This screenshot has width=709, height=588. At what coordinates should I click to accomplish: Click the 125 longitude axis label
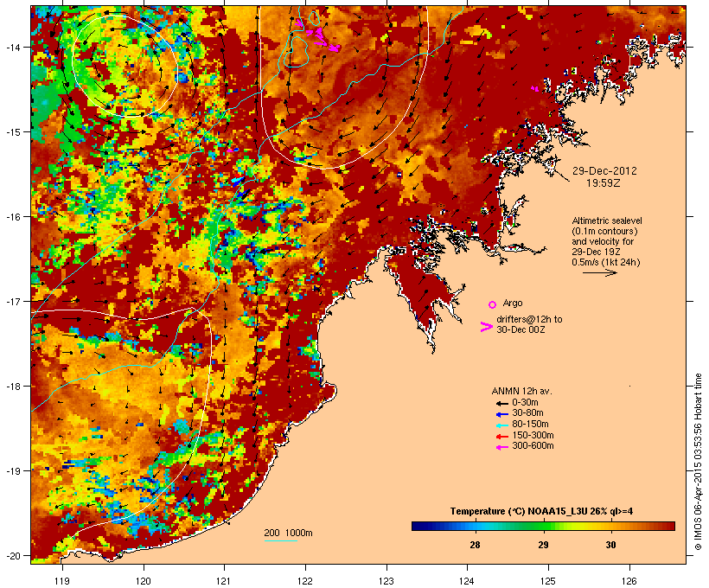pyautogui.click(x=548, y=581)
